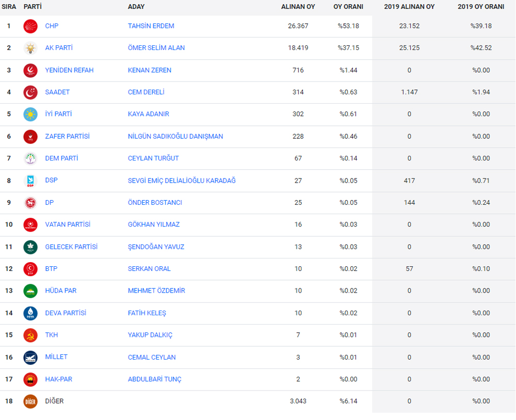Image resolution: width=516 pixels, height=420 pixels.
Task: Click the DP party logo icon
Action: coord(30,203)
